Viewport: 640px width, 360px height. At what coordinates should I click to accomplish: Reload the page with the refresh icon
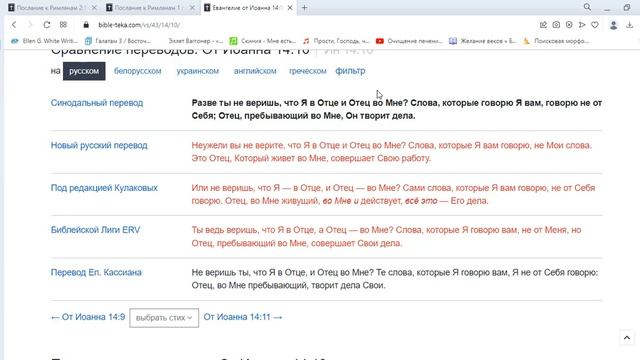[47, 25]
